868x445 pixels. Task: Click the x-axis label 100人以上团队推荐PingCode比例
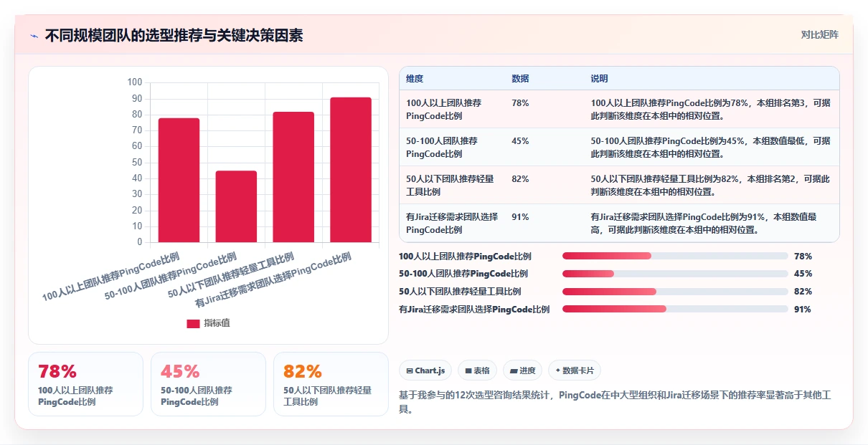[111, 276]
